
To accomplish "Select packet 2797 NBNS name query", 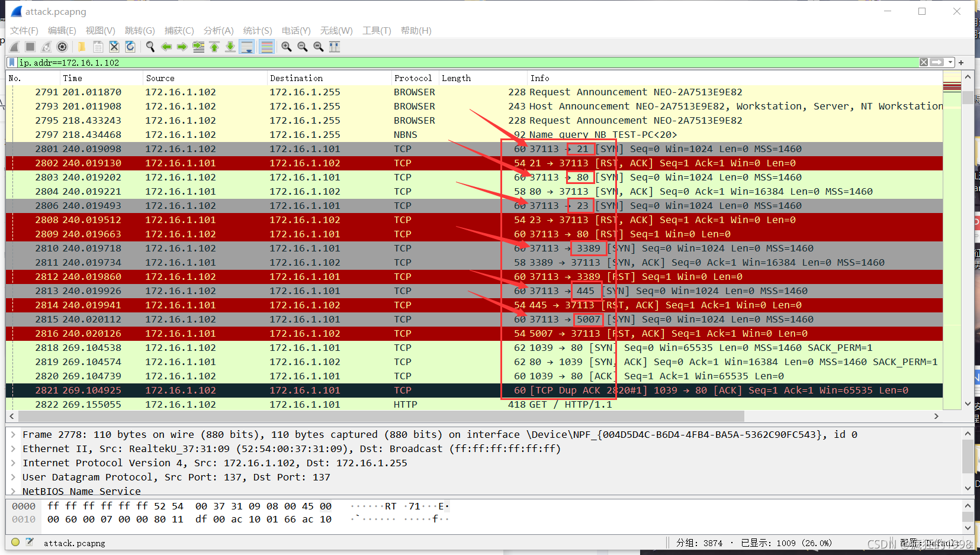I will 474,135.
